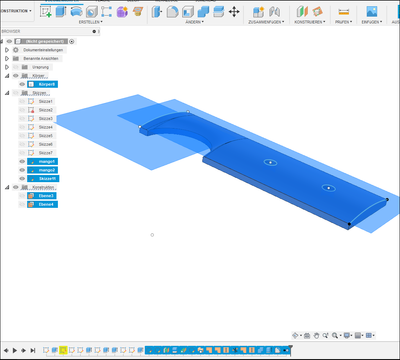Viewport: 400px width, 360px height.
Task: Activate the Move/Copy arrows tool
Action: point(234,12)
